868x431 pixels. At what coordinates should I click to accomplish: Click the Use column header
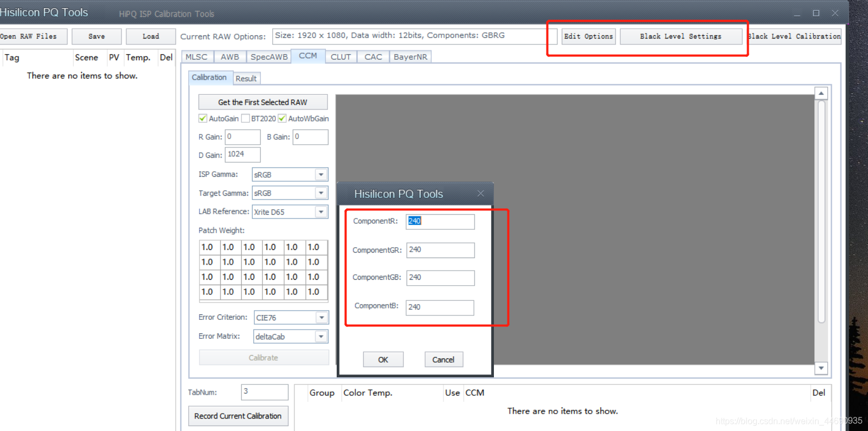pos(453,393)
